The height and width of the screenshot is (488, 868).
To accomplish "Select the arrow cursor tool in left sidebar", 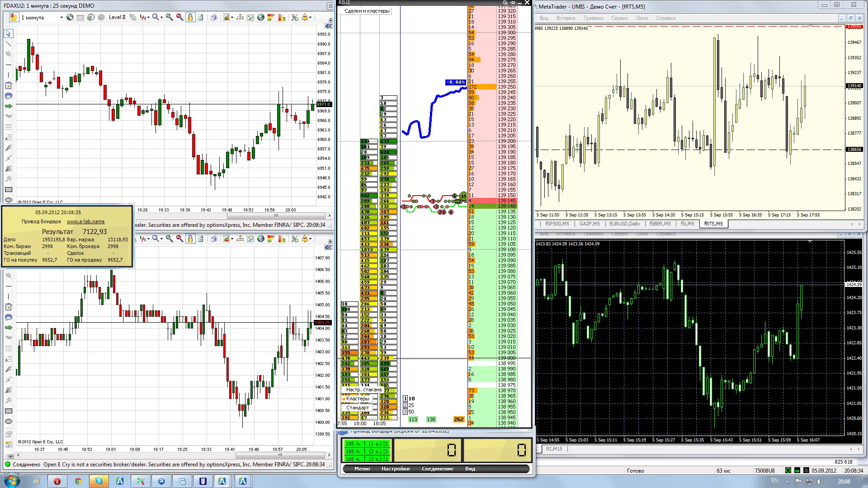I will tap(8, 33).
